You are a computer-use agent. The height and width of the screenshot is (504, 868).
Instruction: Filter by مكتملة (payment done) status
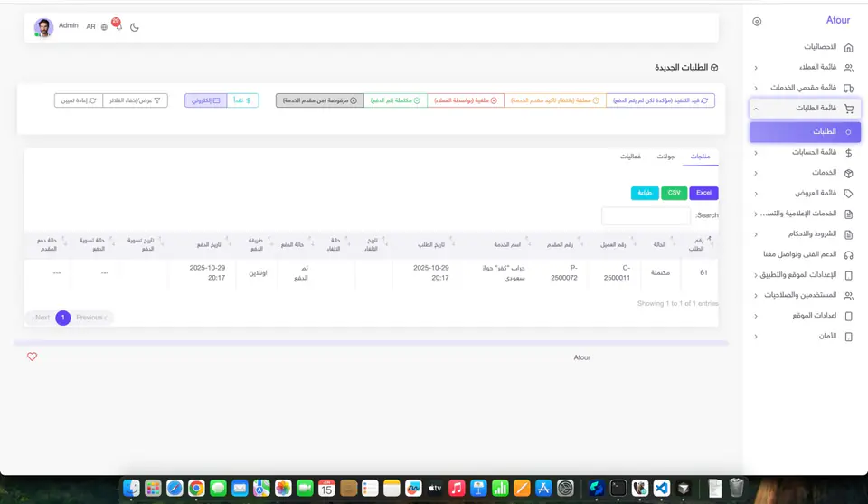tap(395, 100)
